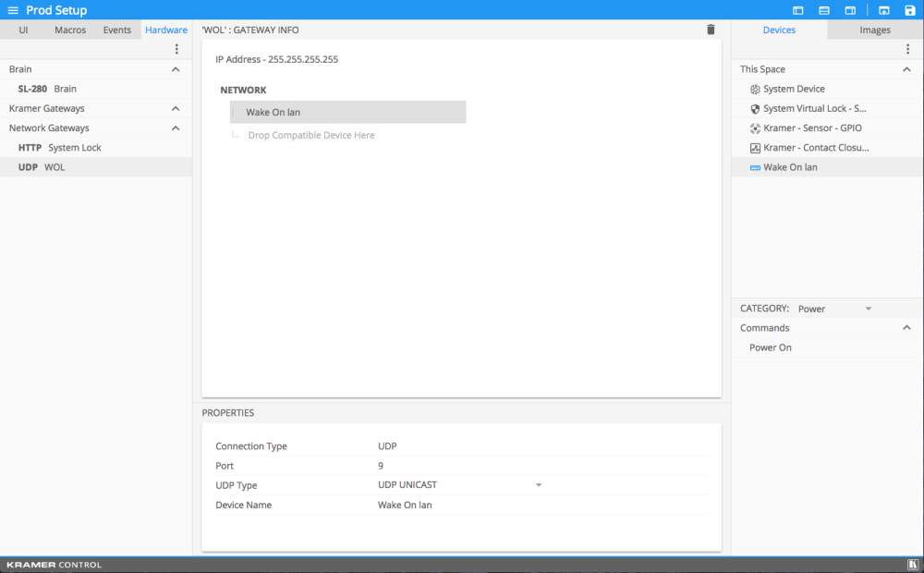Collapse the Brain section
The width and height of the screenshot is (924, 573).
pos(175,69)
